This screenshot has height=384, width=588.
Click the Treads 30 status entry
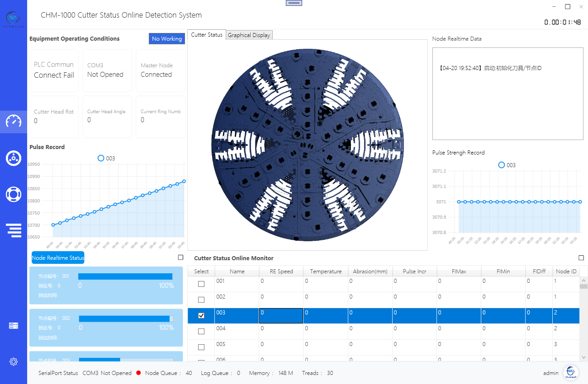click(x=318, y=373)
